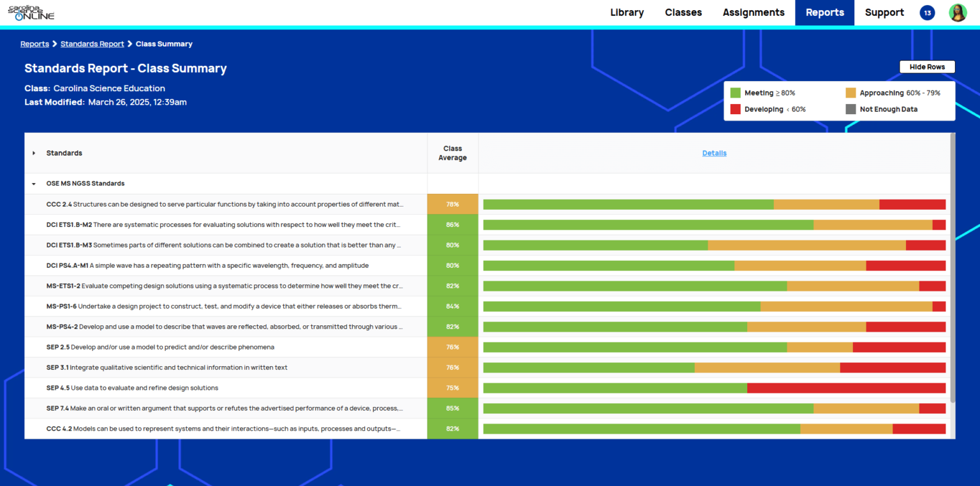Click the 78% class average for CCC 2.4

pos(452,205)
